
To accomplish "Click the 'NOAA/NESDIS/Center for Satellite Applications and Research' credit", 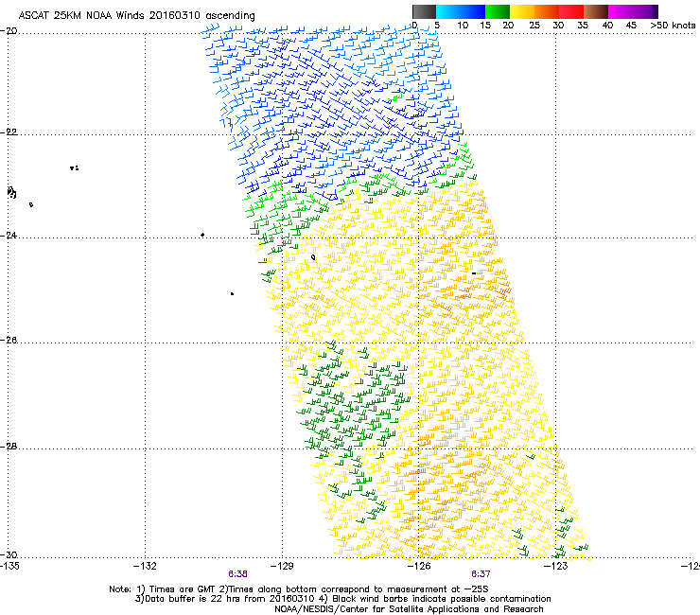I will click(x=409, y=609).
